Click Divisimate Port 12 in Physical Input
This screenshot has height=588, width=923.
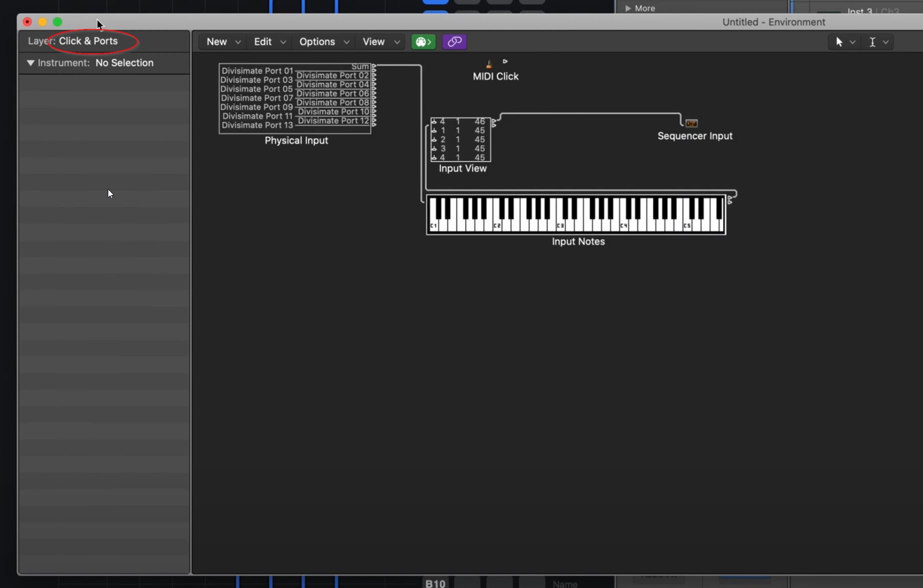[x=333, y=120]
